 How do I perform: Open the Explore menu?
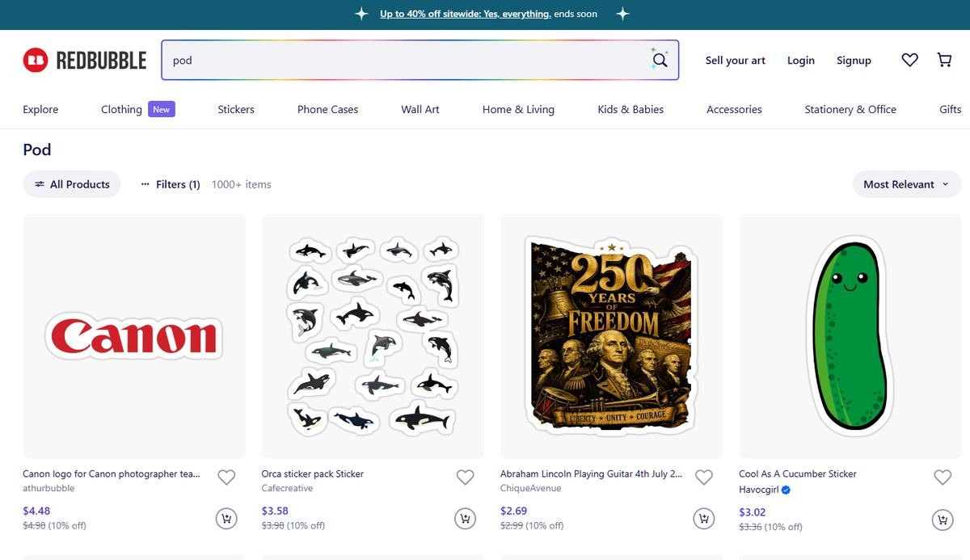click(40, 109)
